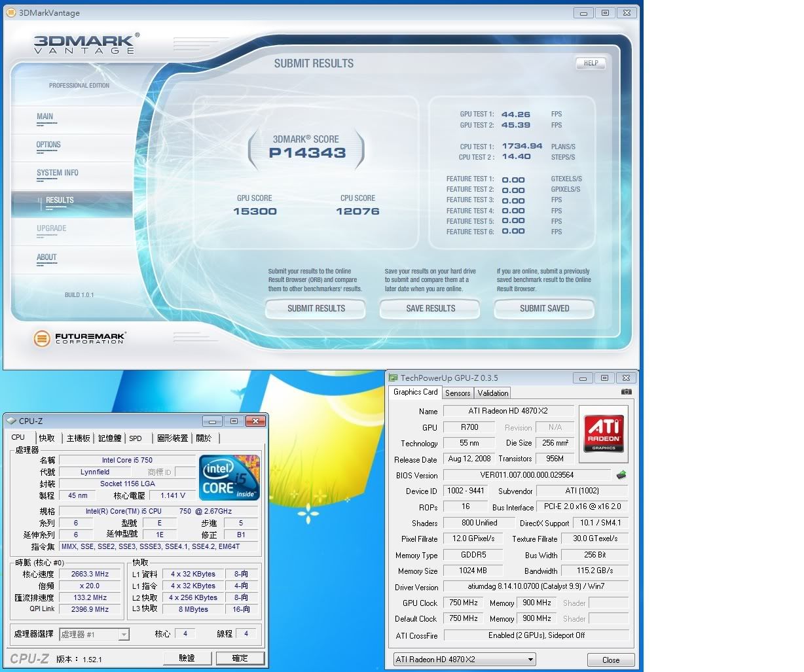Switch to the 主機板 tab in CPU-Z
This screenshot has width=804, height=672.
(78, 438)
